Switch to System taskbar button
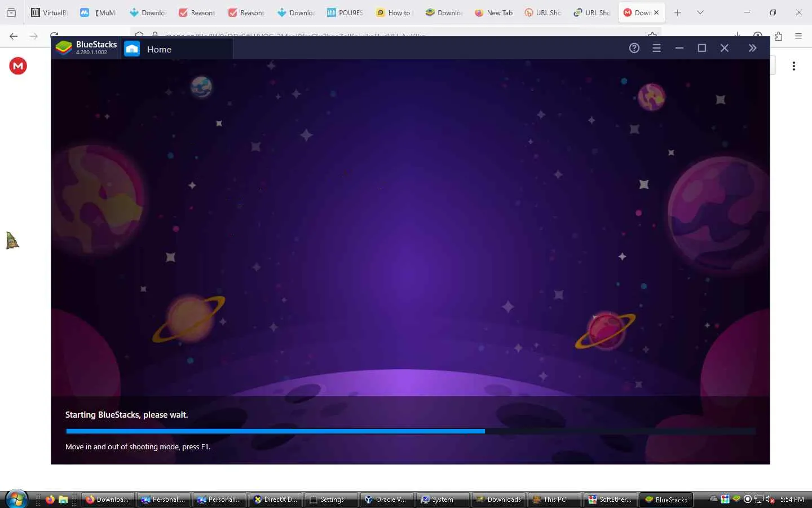Image resolution: width=812 pixels, height=508 pixels. [x=443, y=500]
